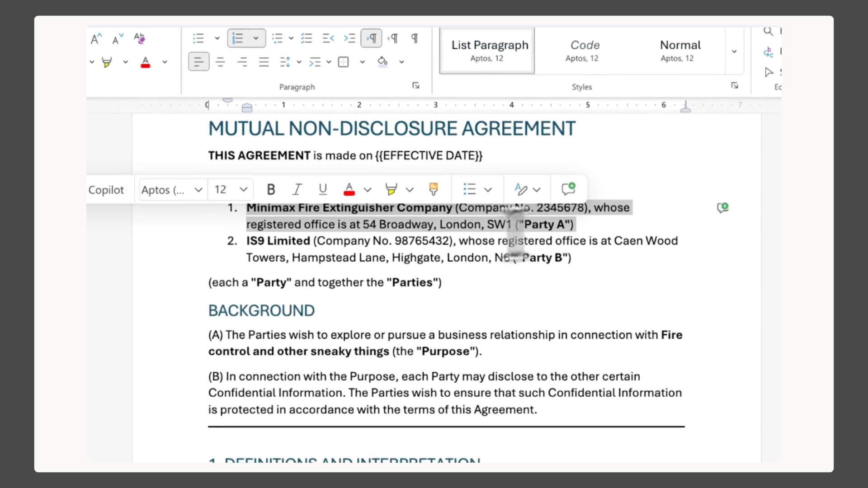This screenshot has width=868, height=488.
Task: Click the left indent marker on the ruler
Action: coord(247,108)
